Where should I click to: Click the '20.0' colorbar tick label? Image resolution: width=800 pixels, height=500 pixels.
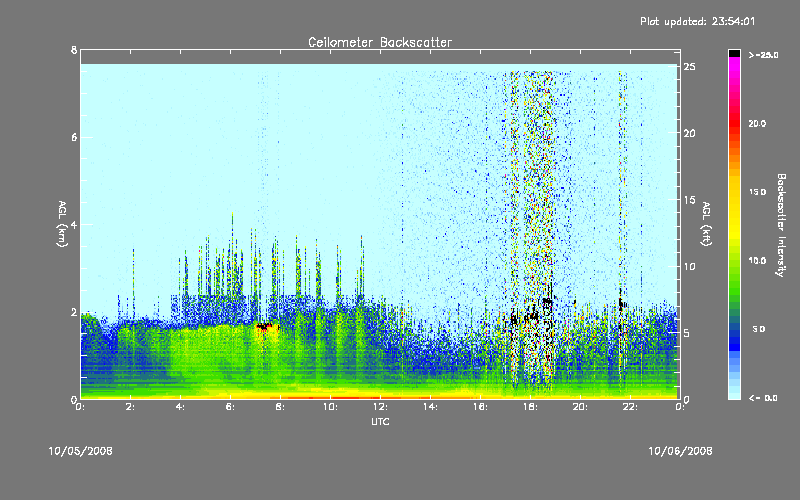coord(757,123)
